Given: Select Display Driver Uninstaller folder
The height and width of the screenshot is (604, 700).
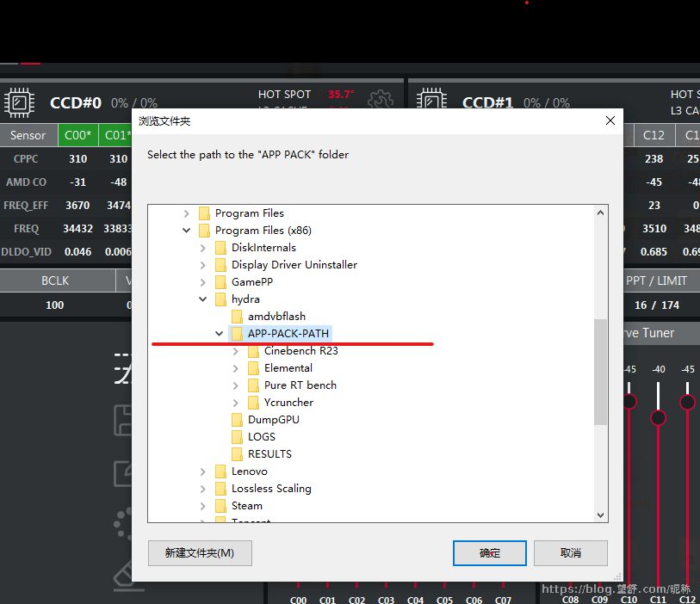Looking at the screenshot, I should (294, 265).
